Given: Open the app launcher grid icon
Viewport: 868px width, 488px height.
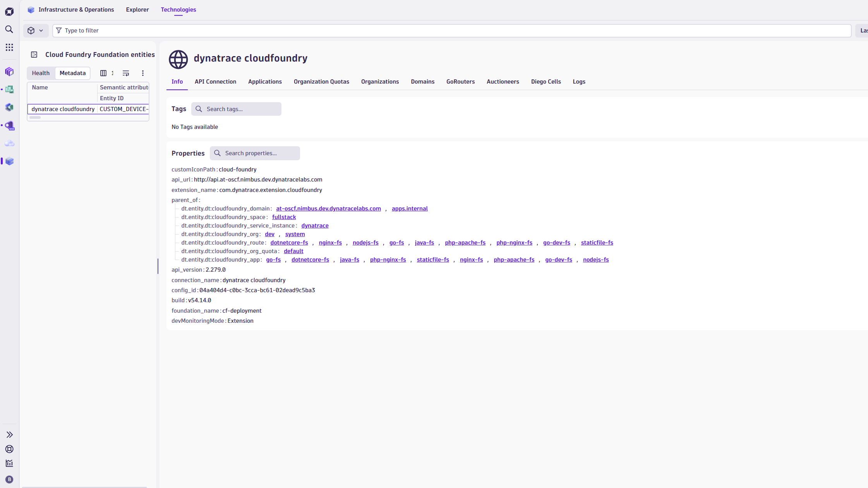Looking at the screenshot, I should coord(9,47).
